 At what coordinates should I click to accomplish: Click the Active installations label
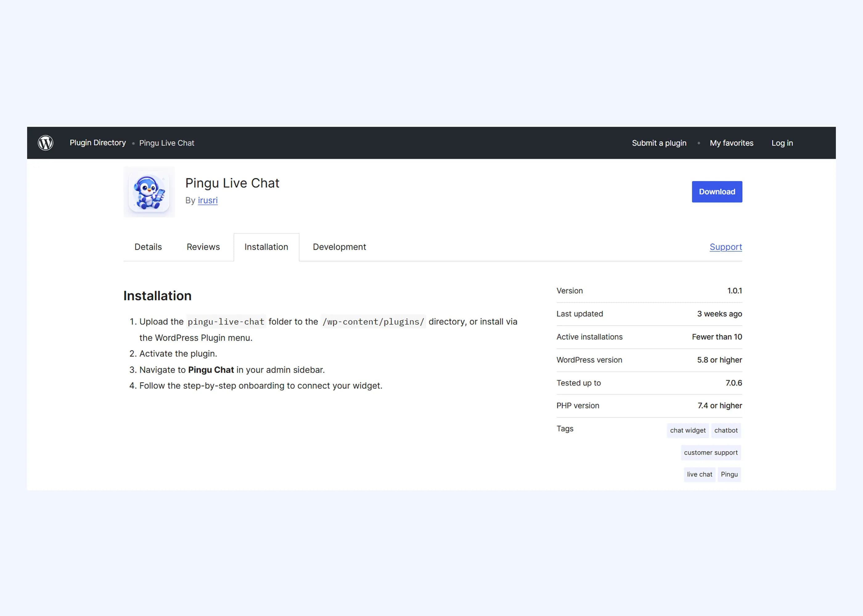[x=589, y=337]
